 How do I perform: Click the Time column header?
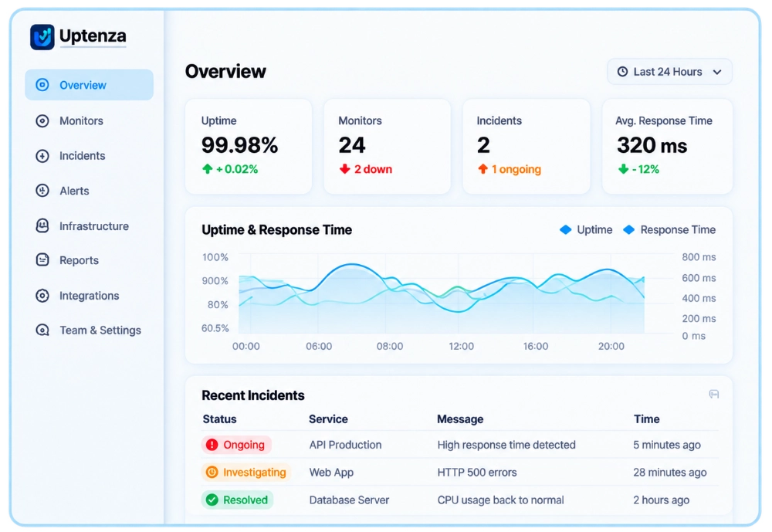tap(646, 419)
